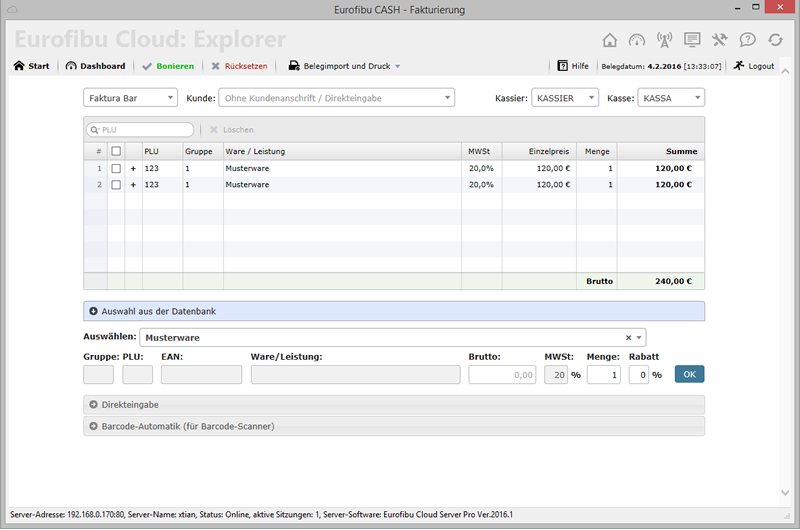
Task: Click the Brutto total 240,00 €
Action: tap(673, 281)
